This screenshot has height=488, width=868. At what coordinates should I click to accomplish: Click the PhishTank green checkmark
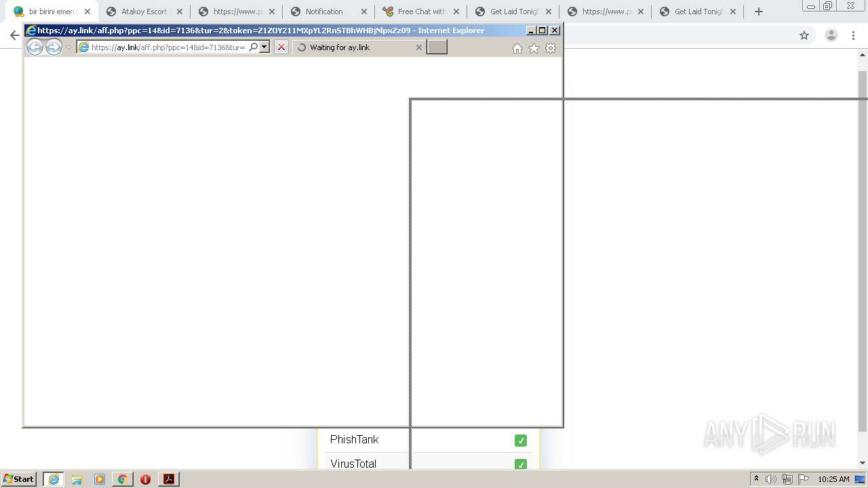[x=521, y=441]
